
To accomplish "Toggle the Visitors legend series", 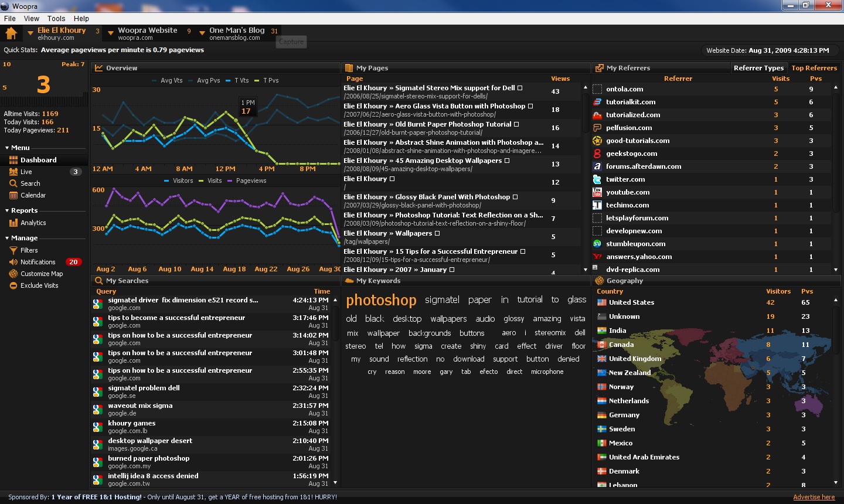I will pos(179,181).
